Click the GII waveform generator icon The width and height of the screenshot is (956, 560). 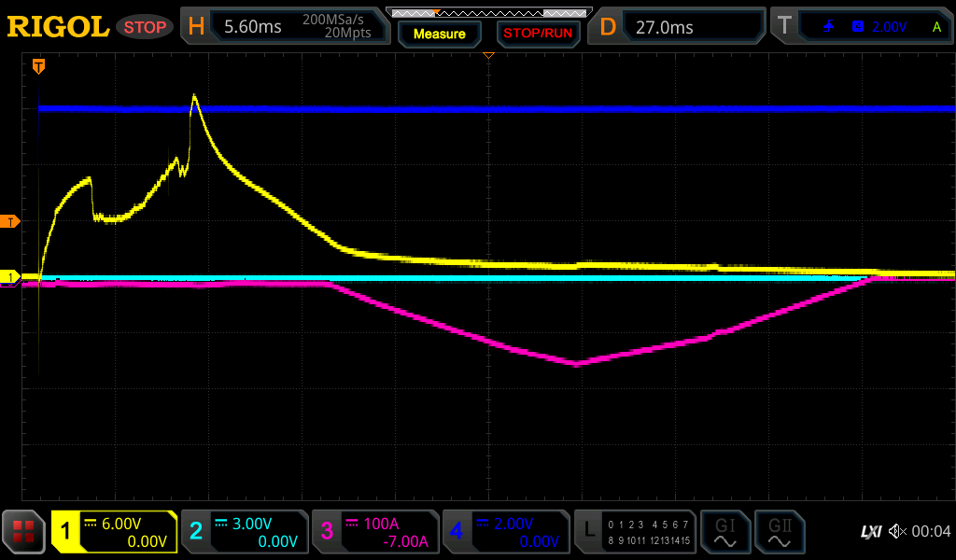coord(780,532)
